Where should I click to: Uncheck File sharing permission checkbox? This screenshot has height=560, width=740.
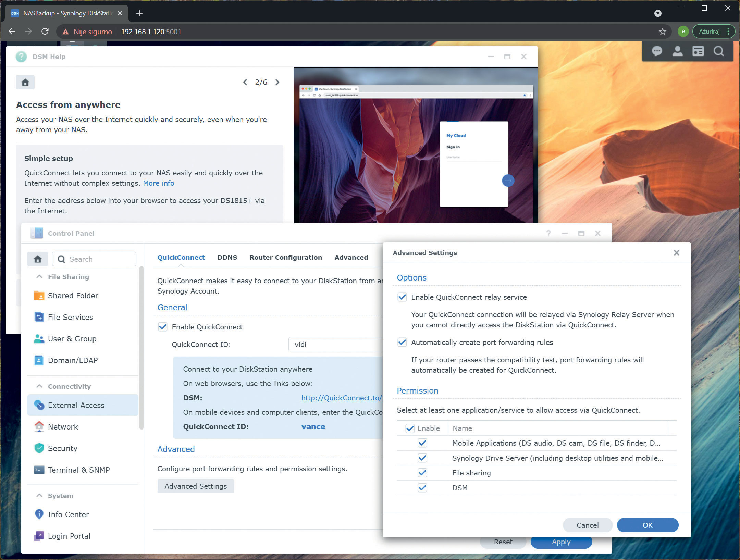click(422, 473)
